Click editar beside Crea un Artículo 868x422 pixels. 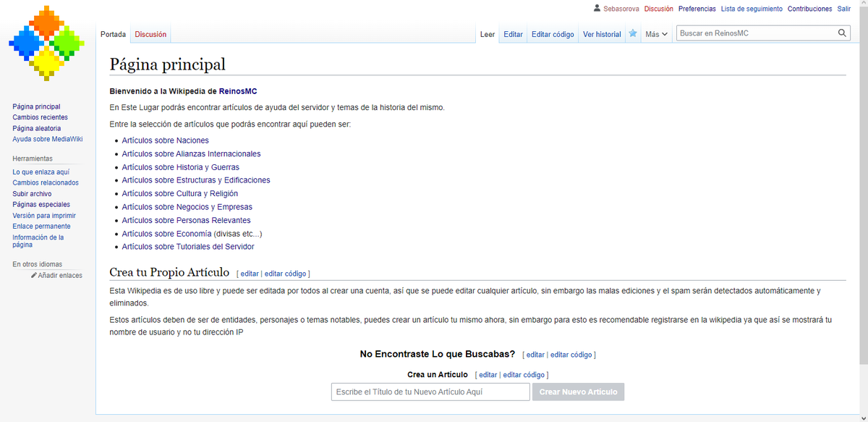click(488, 375)
